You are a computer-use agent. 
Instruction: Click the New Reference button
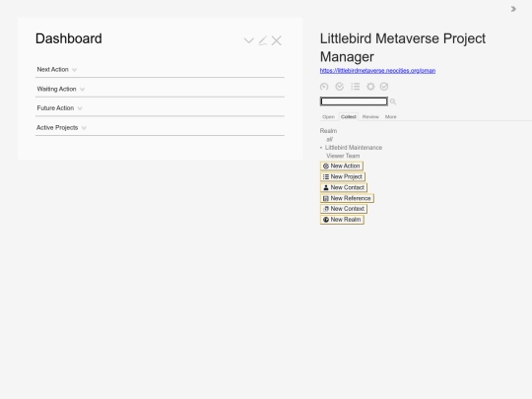347,198
